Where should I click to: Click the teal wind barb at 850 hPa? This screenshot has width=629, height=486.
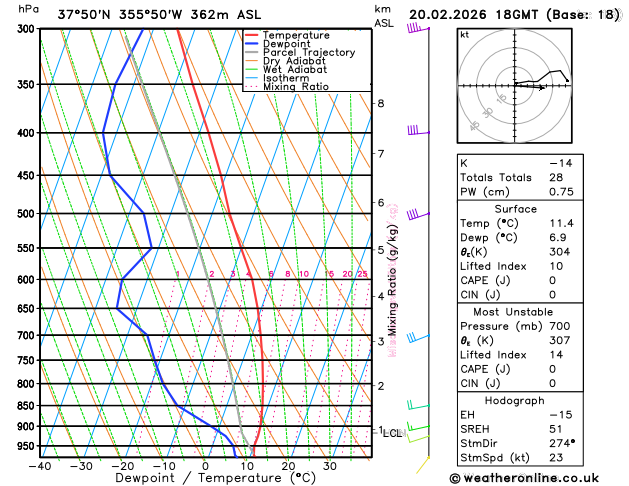pyautogui.click(x=418, y=405)
